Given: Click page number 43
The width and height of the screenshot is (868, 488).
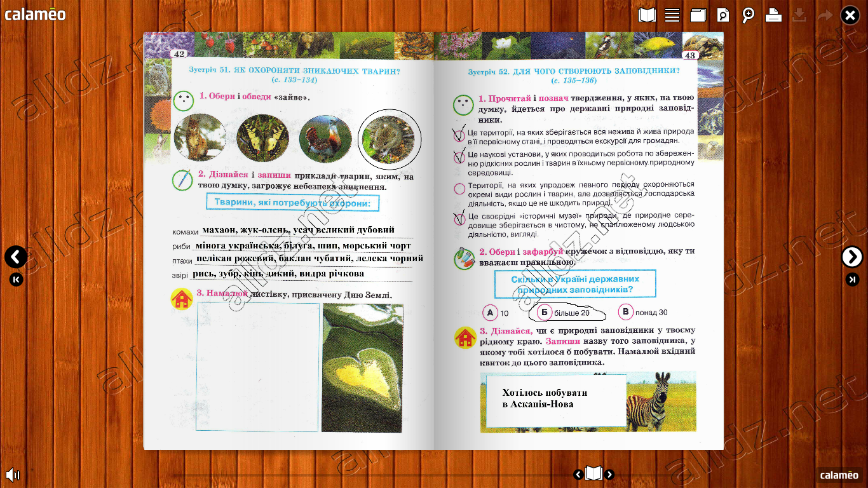Looking at the screenshot, I should (690, 56).
